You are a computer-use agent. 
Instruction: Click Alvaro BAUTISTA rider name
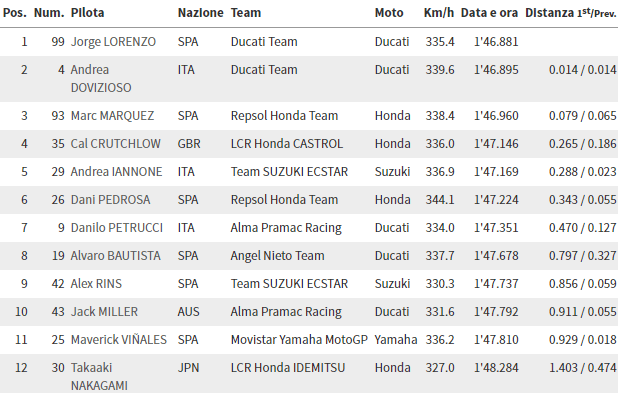[x=115, y=256]
